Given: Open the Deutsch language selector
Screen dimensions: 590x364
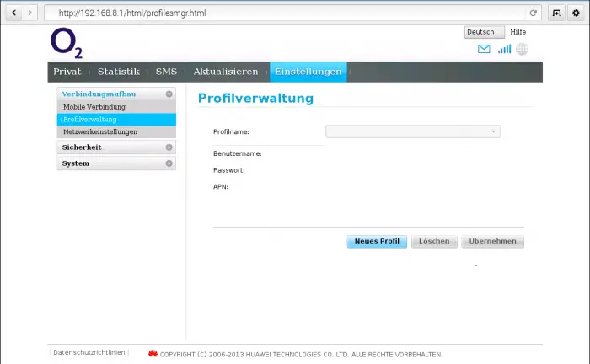Looking at the screenshot, I should click(485, 32).
